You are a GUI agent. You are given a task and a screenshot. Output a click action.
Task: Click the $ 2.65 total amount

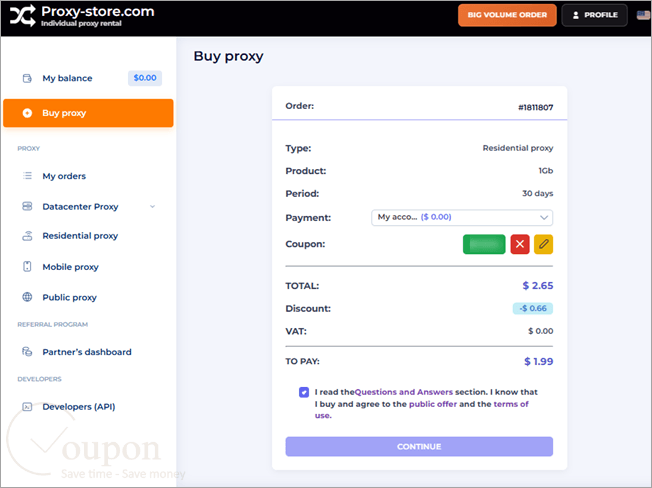(x=538, y=286)
